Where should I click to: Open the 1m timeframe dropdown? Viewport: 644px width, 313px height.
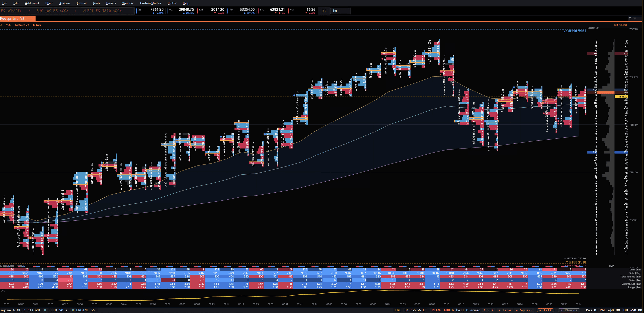point(340,11)
